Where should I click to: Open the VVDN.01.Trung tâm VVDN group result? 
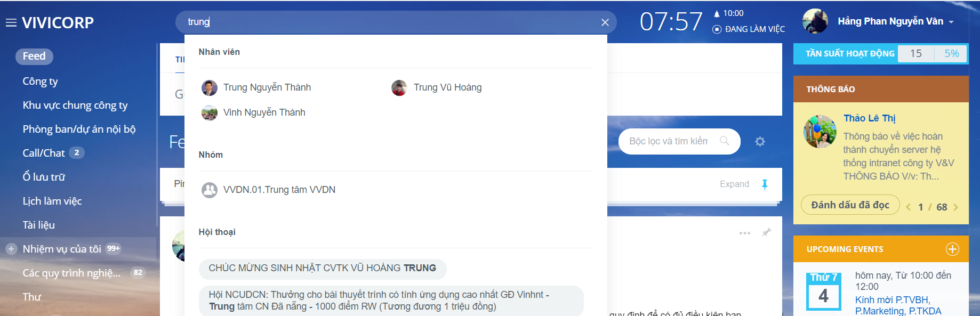pos(269,190)
